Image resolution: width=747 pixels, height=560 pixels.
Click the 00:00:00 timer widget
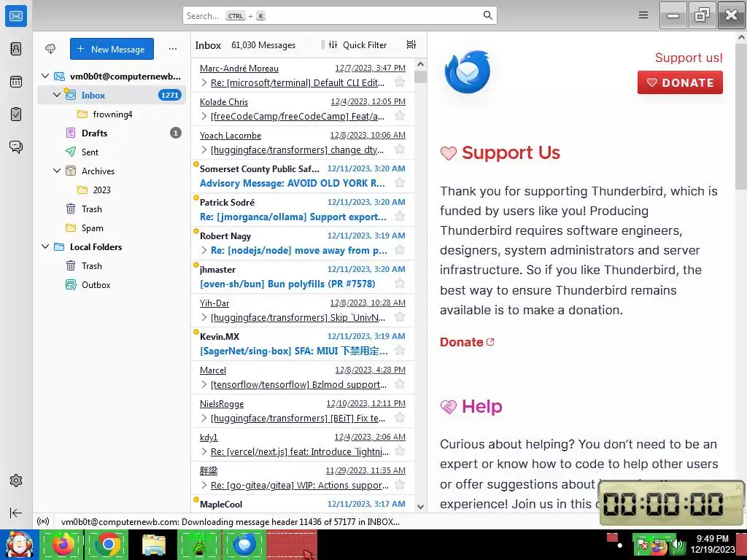coord(672,503)
